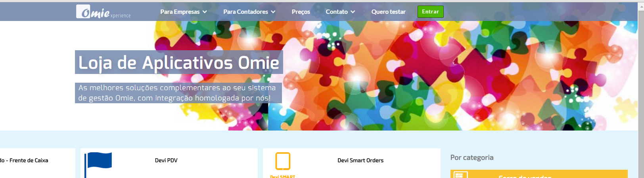This screenshot has height=178, width=644.
Task: Click the green Entrar button
Action: tap(431, 12)
